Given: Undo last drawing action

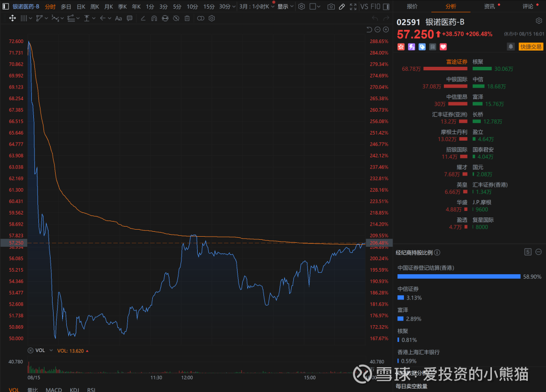Looking at the screenshot, I should coord(375,18).
